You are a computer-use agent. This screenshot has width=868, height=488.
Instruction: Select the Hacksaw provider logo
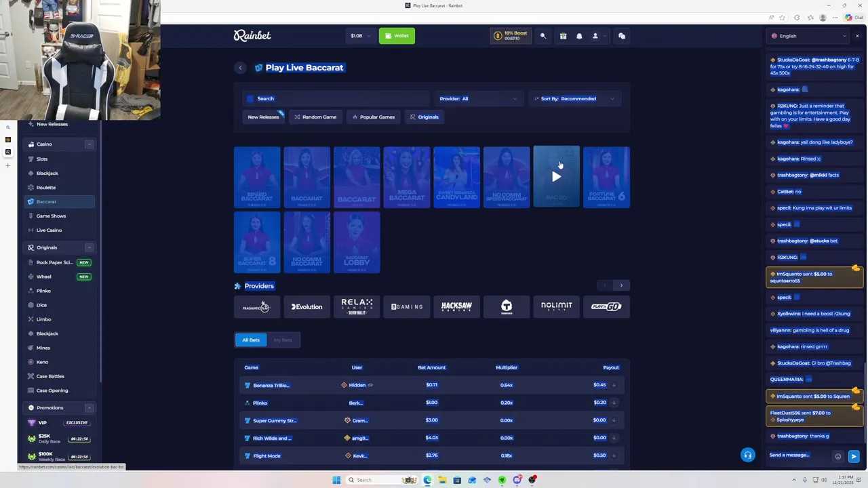pyautogui.click(x=456, y=307)
